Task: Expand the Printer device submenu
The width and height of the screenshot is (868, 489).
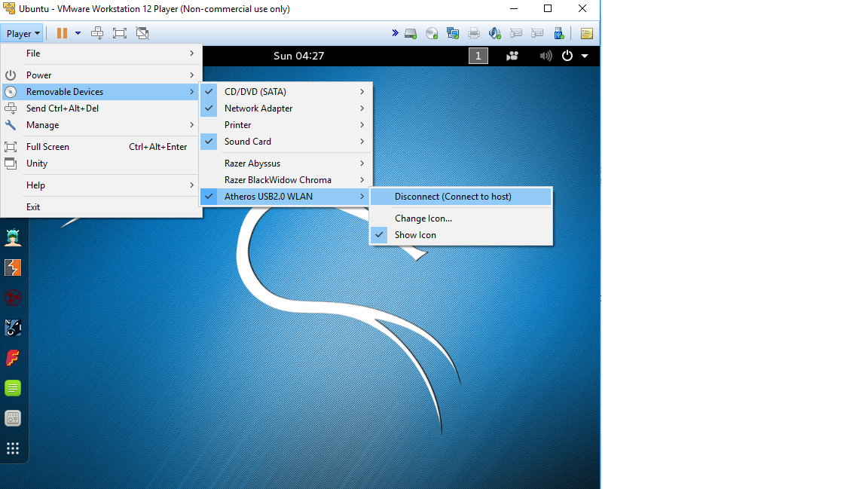Action: (x=286, y=125)
